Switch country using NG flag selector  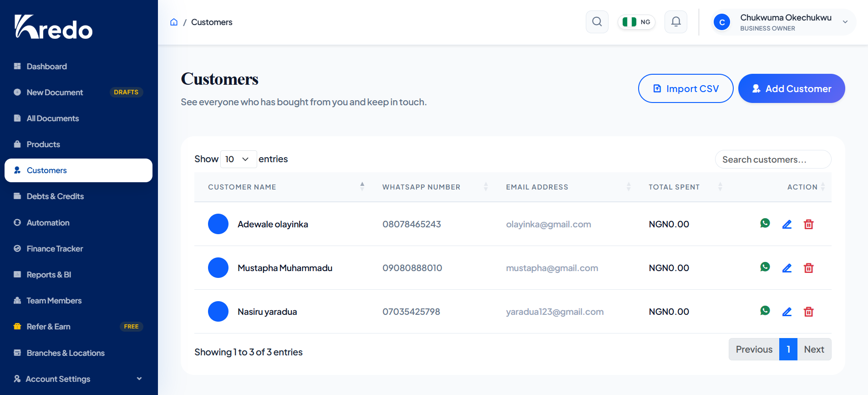636,22
